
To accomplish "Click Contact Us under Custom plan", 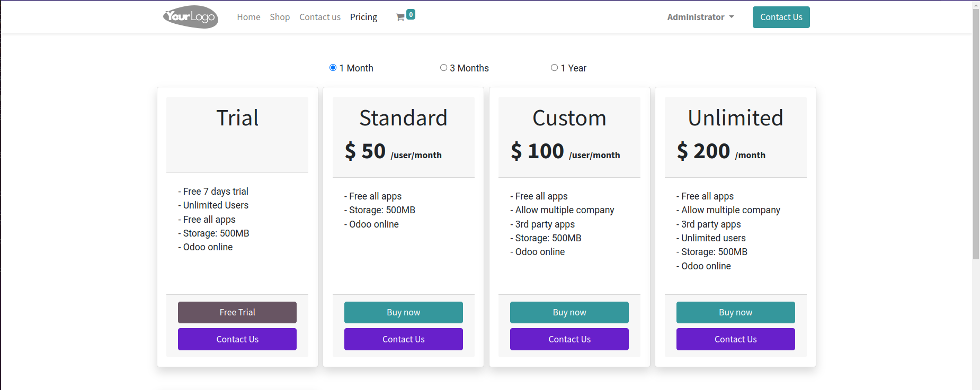I will tap(569, 339).
